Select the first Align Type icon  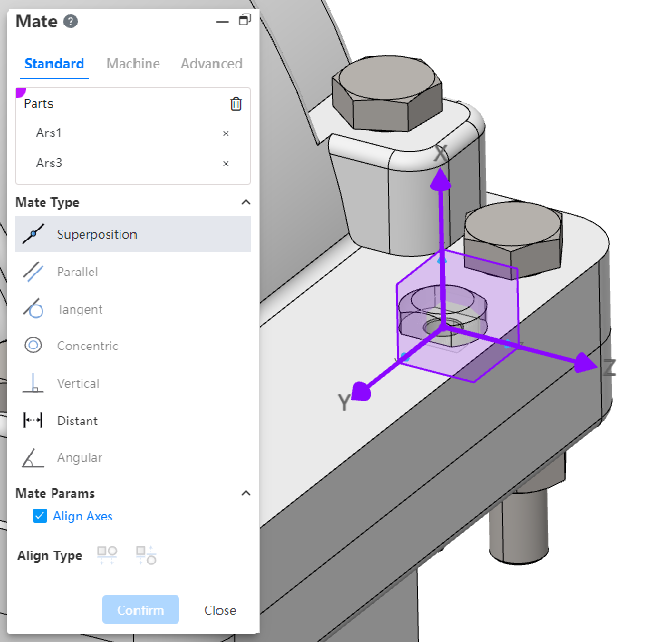[107, 555]
